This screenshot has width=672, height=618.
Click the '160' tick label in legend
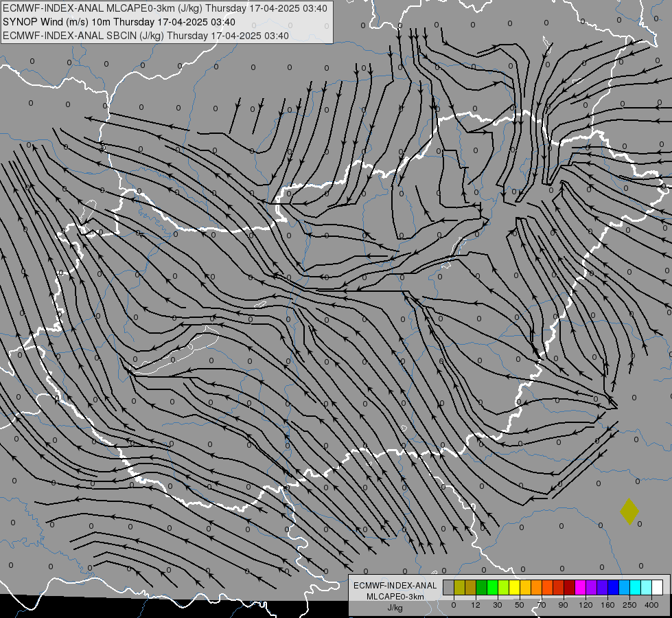[x=607, y=605]
